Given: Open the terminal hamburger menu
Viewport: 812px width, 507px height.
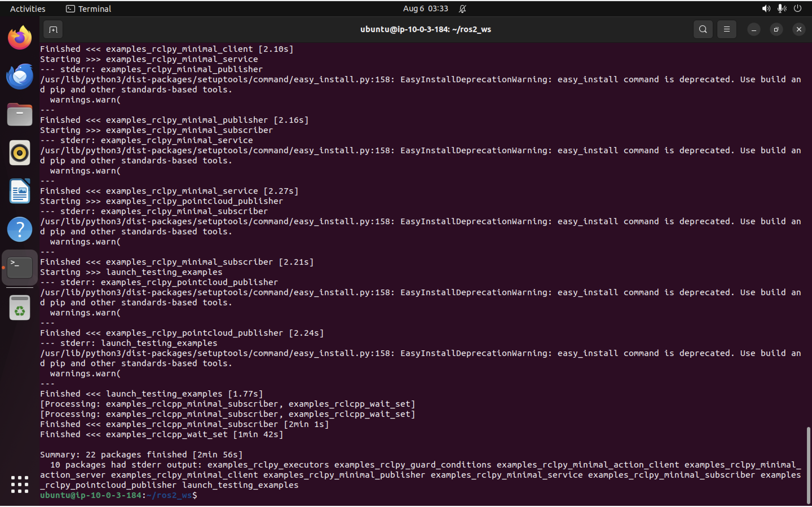Looking at the screenshot, I should 727,29.
